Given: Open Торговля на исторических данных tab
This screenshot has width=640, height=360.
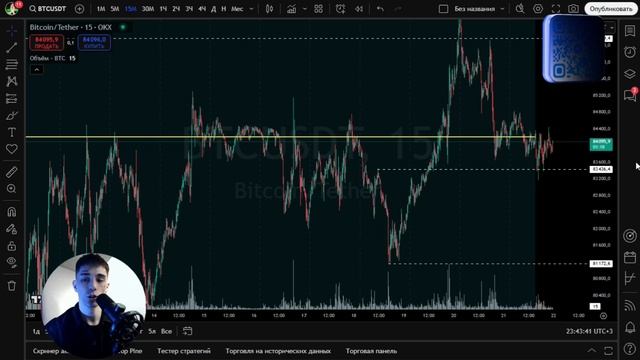Looking at the screenshot, I should click(x=278, y=351).
